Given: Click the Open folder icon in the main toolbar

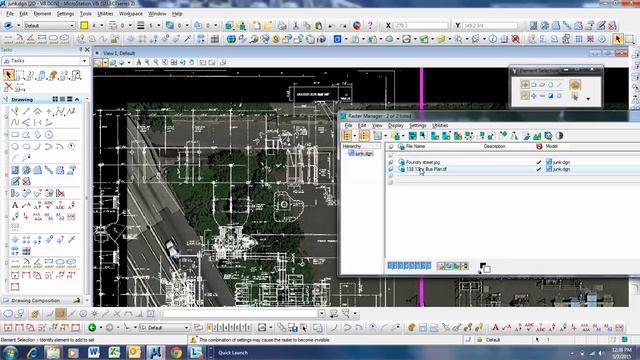Looking at the screenshot, I should [268, 26].
